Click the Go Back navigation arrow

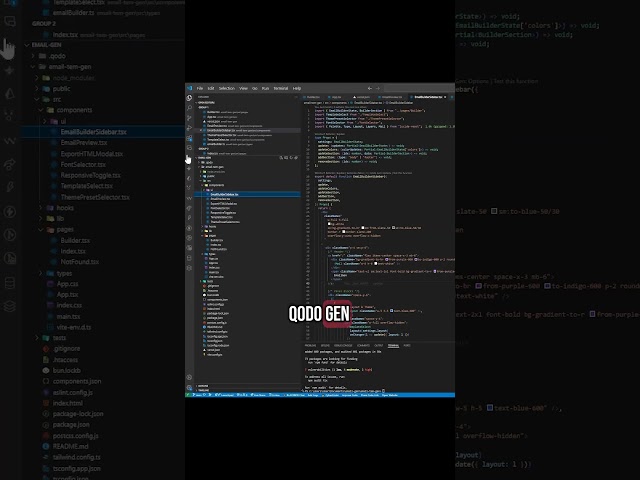point(370,88)
